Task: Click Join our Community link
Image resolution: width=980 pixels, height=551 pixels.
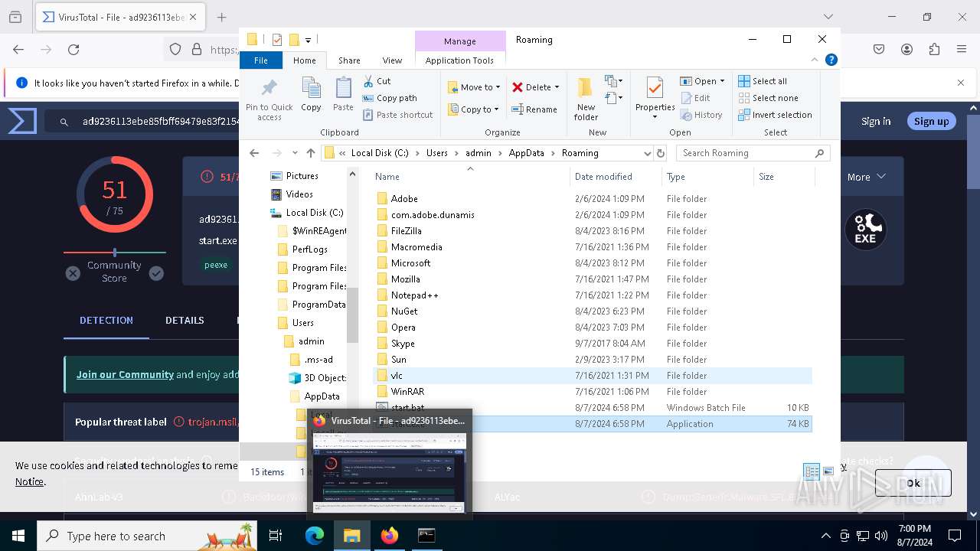Action: (125, 374)
